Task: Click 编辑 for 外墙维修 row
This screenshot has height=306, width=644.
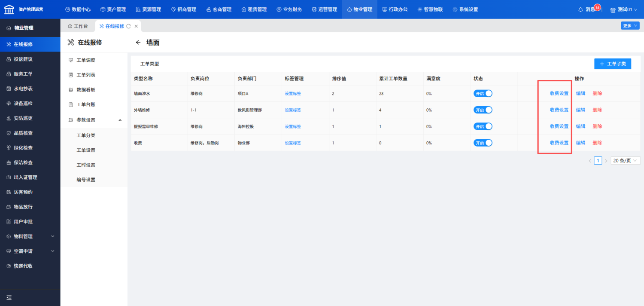Action: [x=580, y=110]
